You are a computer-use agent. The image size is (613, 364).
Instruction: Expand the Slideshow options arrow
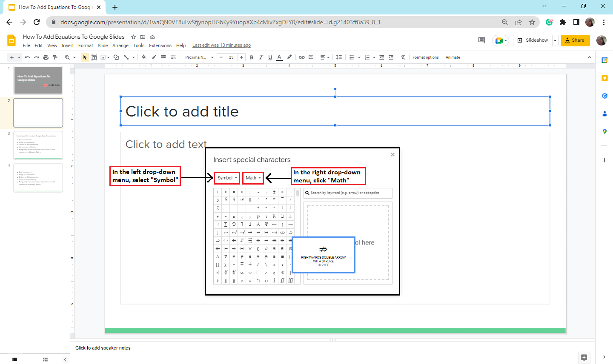tap(555, 40)
